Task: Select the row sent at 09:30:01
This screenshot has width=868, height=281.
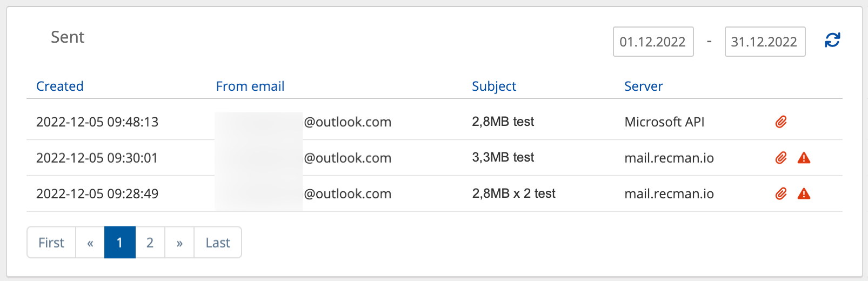Action: point(97,158)
